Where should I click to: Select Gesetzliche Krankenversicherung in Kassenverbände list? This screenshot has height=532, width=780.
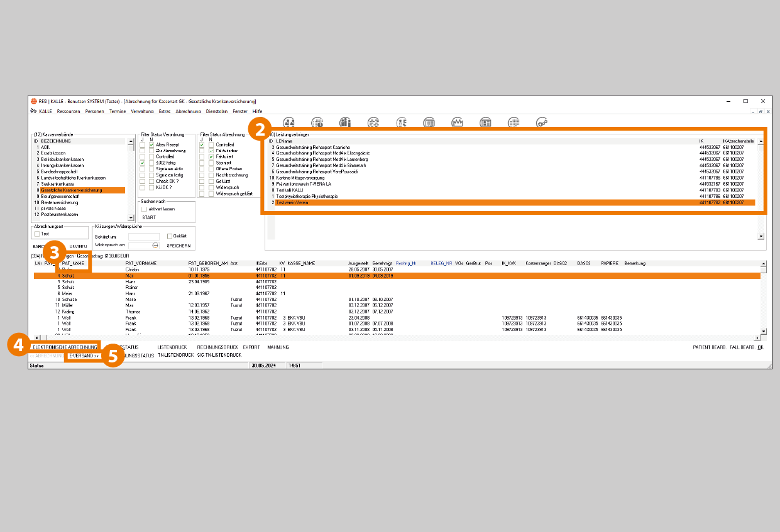pos(71,190)
